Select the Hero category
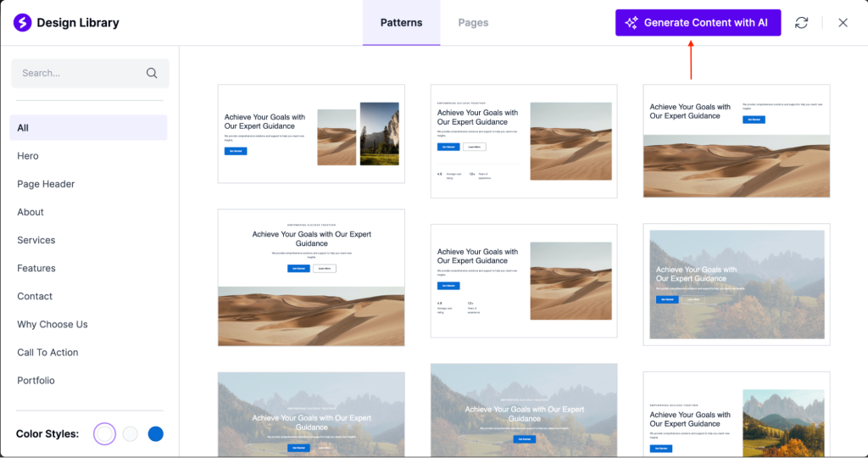Image resolution: width=868 pixels, height=458 pixels. 28,155
